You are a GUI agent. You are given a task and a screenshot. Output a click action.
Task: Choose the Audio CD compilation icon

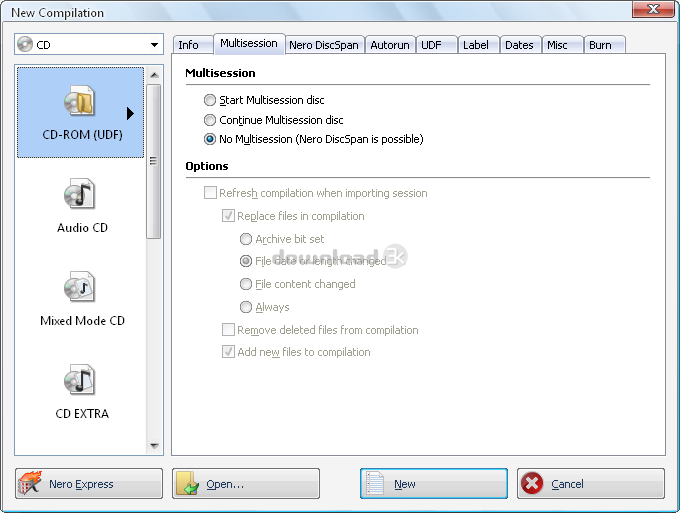click(x=80, y=196)
